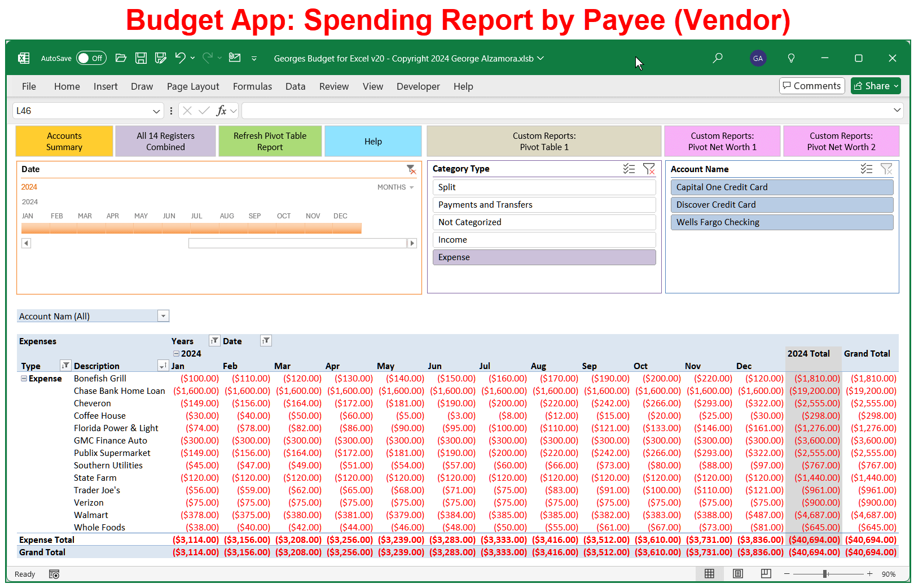
Task: Open Custom Reports: Pivot Net Worth 2
Action: click(x=841, y=141)
